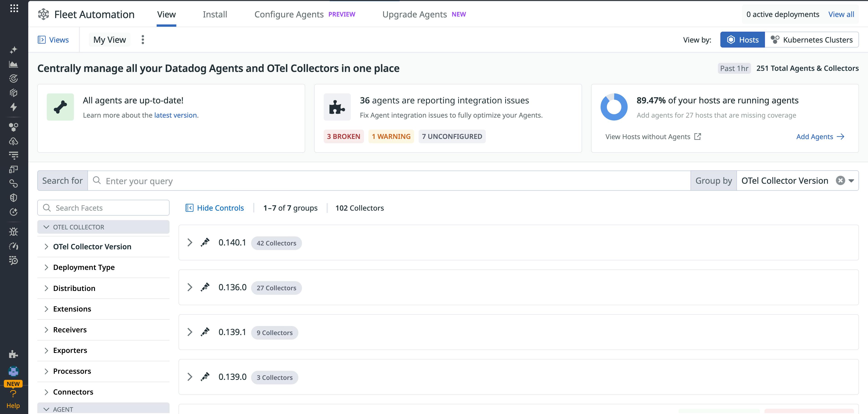Expand the Deployment Type facet
868x414 pixels.
coord(84,267)
